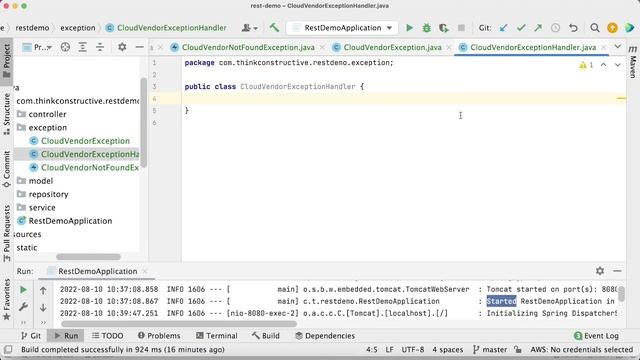Change UTF-8 file encoding

tap(413, 349)
